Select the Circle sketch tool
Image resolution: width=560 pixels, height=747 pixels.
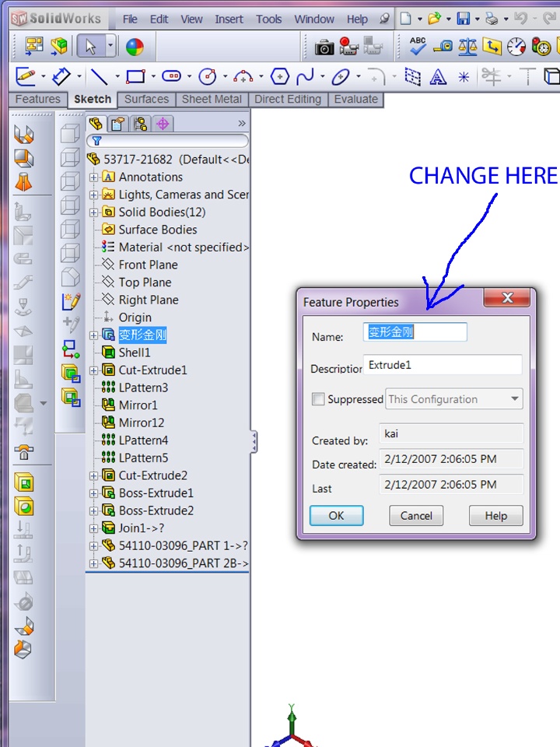coord(207,76)
